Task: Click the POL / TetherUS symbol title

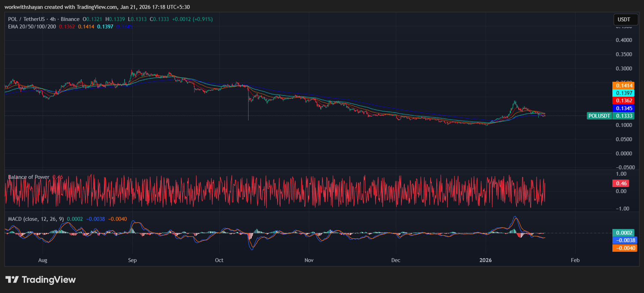Action: tap(27, 19)
